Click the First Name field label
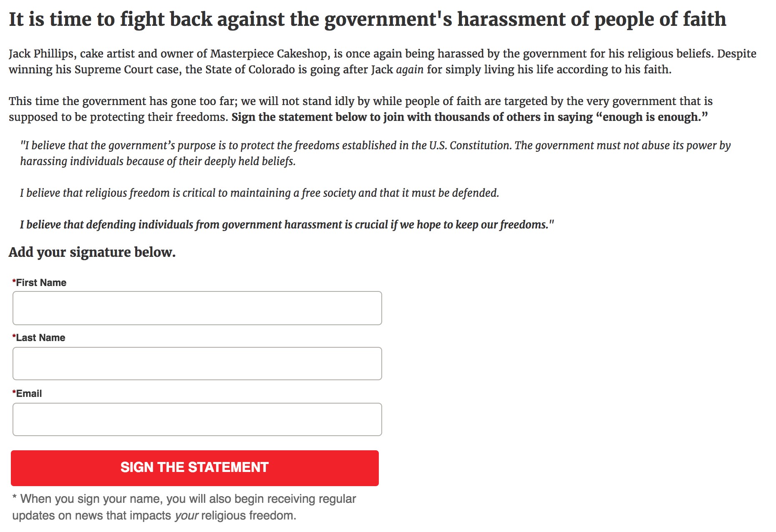 (41, 283)
